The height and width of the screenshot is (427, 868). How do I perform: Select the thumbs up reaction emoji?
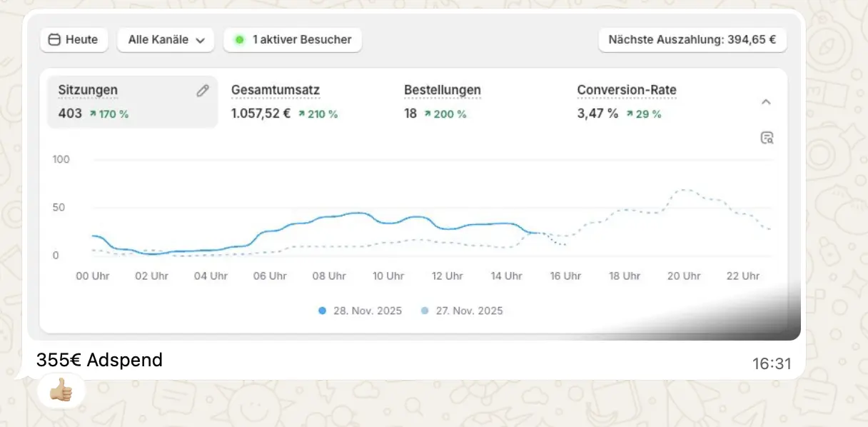pos(61,391)
